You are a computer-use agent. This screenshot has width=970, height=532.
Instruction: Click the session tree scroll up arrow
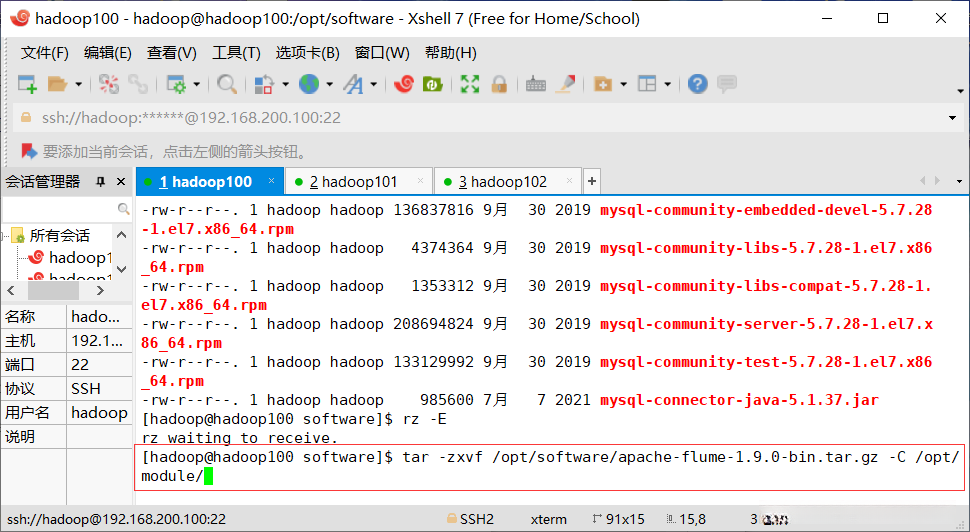coord(122,235)
